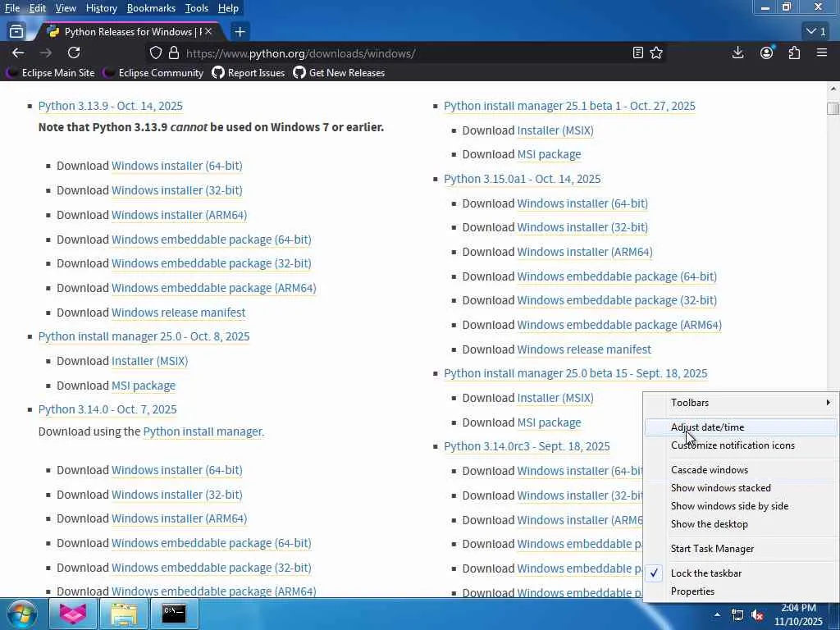
Task: Close the Python Releases for Windows tab
Action: tap(208, 32)
